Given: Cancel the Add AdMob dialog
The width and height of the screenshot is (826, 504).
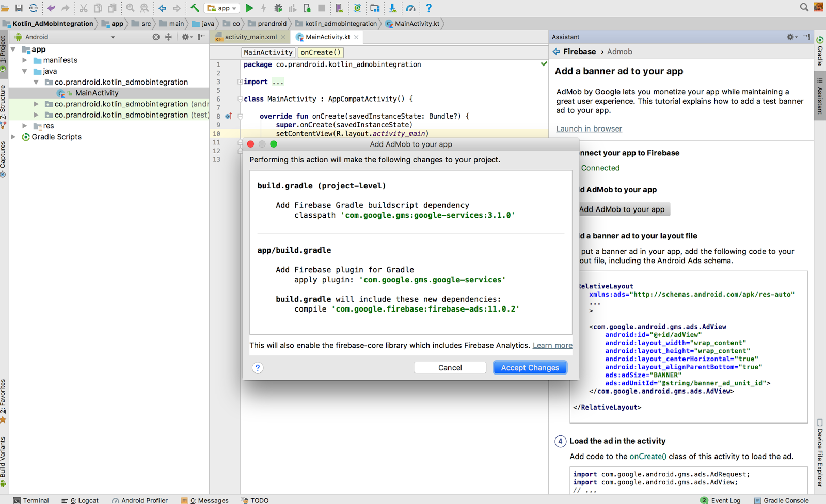Looking at the screenshot, I should coord(450,367).
